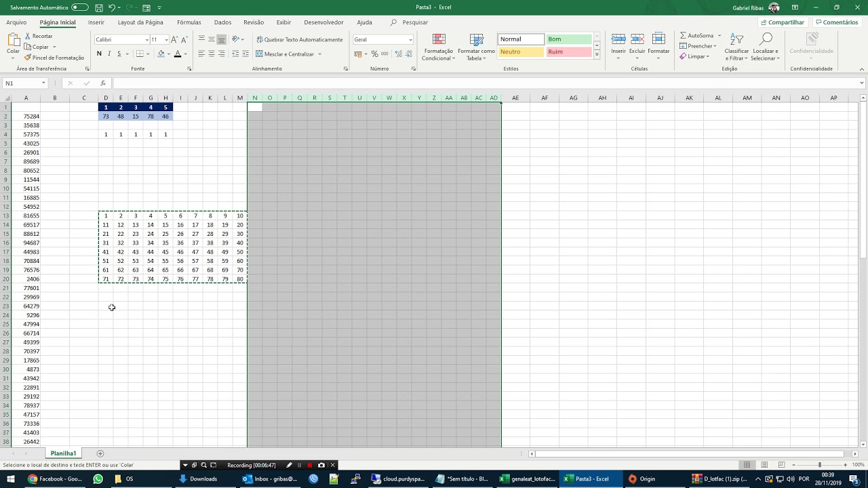This screenshot has height=488, width=868.
Task: Open the Fórmulas ribbon tab
Action: (189, 22)
